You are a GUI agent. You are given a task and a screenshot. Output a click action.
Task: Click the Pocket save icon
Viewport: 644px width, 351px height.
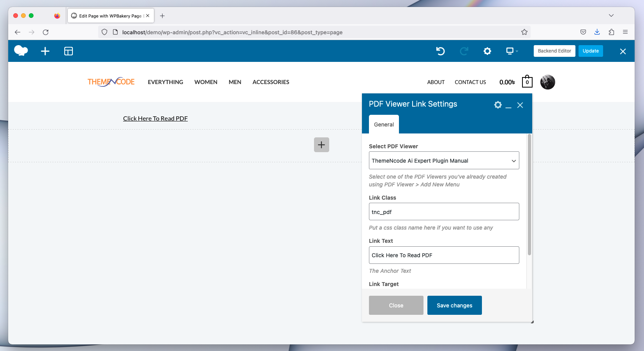583,32
